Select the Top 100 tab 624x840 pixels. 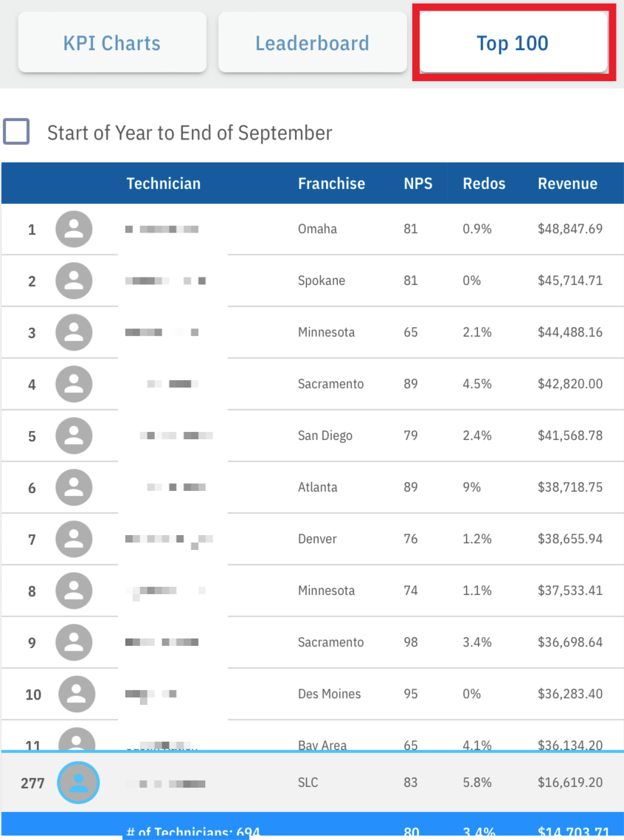(513, 43)
